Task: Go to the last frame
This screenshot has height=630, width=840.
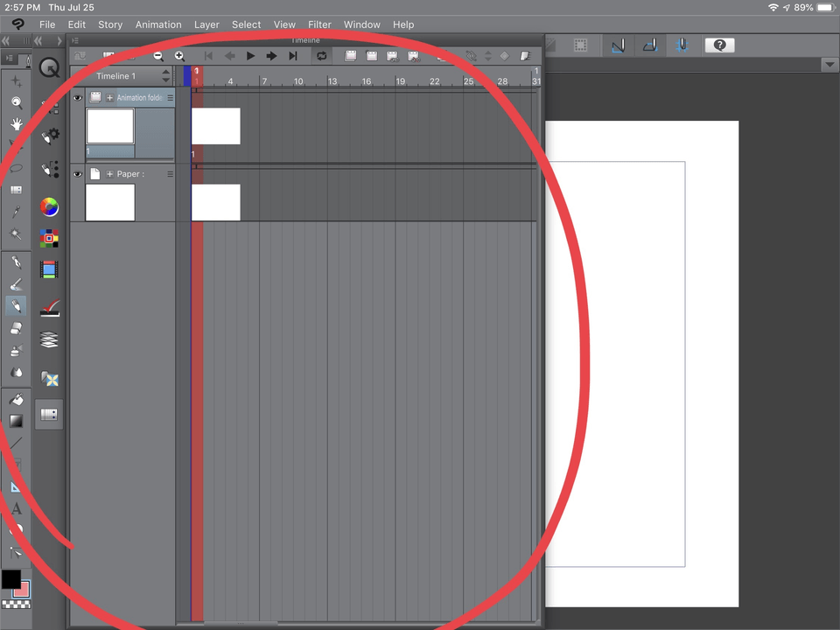Action: [x=292, y=56]
